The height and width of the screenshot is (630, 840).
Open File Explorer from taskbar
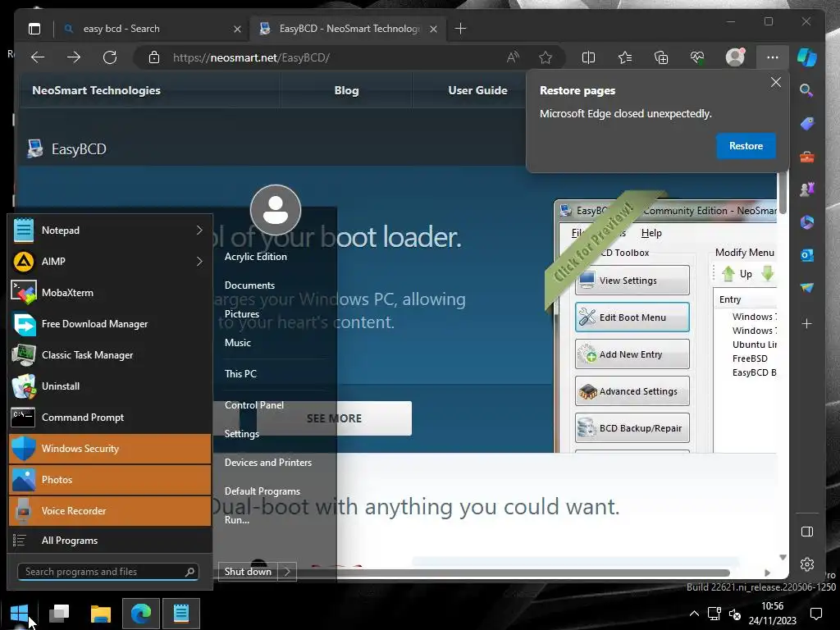pyautogui.click(x=100, y=614)
